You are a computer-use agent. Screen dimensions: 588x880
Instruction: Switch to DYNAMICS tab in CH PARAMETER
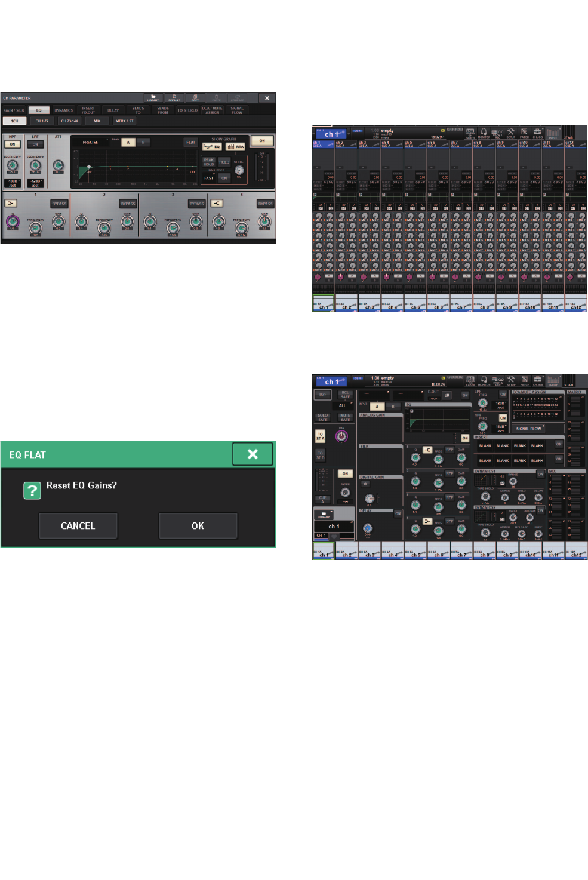click(x=63, y=110)
